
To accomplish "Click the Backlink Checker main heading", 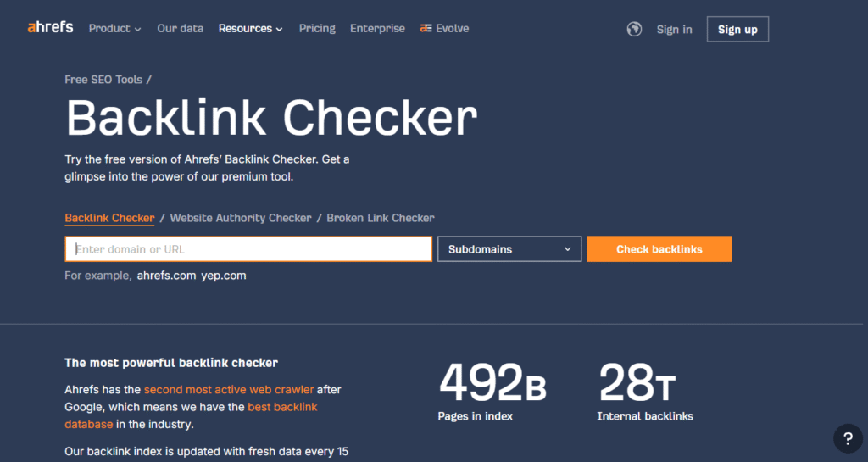I will [271, 117].
